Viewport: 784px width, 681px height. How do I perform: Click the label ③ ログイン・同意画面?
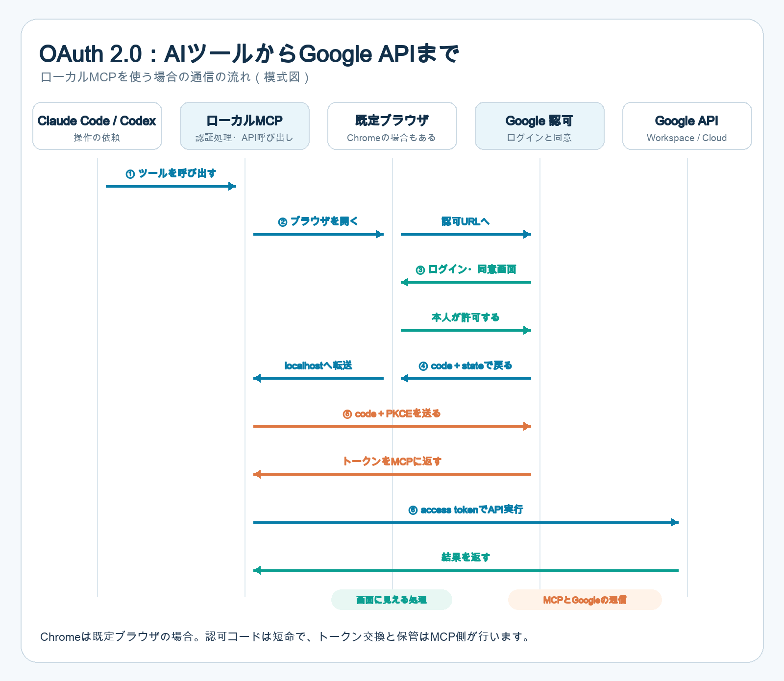(x=466, y=269)
